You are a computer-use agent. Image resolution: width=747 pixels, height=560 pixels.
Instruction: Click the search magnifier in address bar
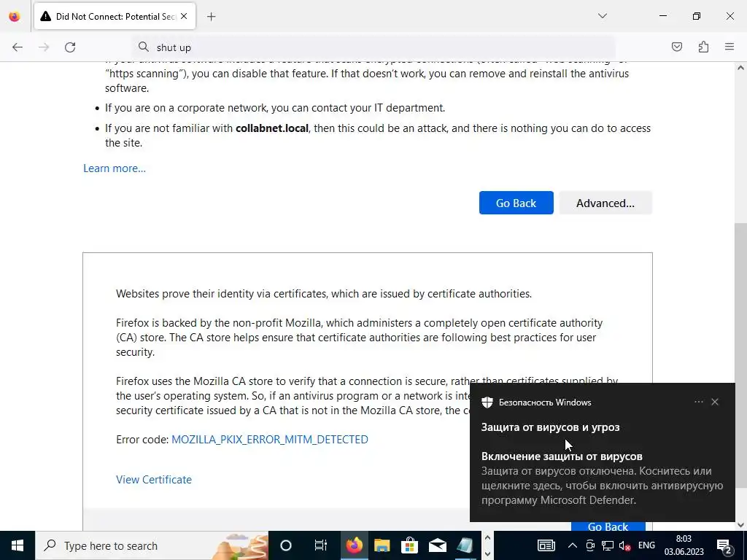144,47
